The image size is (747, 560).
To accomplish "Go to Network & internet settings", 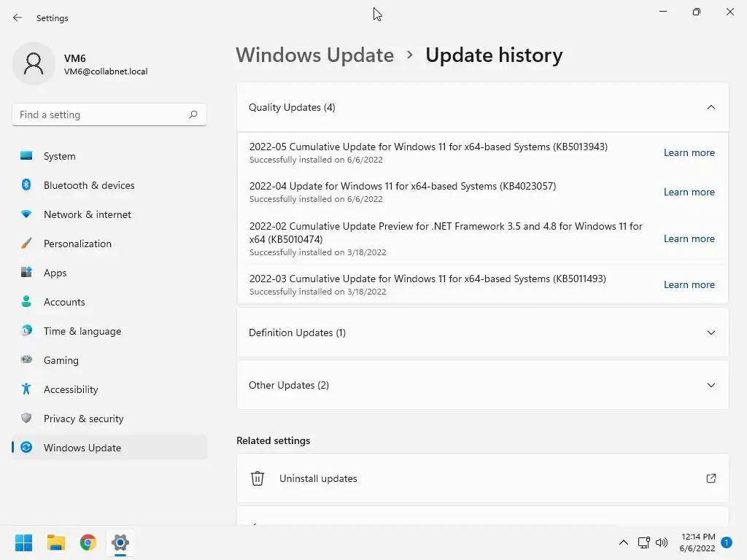I will pyautogui.click(x=109, y=214).
